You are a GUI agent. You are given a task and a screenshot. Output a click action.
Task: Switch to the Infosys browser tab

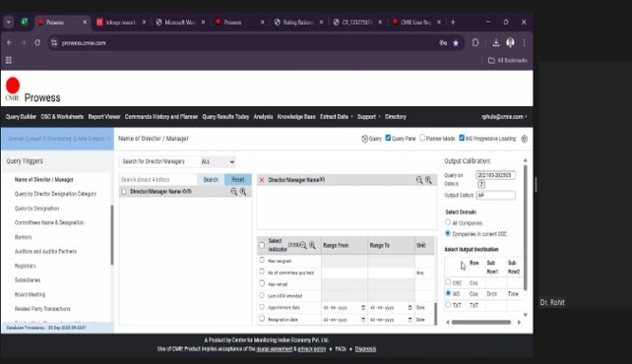tap(121, 23)
